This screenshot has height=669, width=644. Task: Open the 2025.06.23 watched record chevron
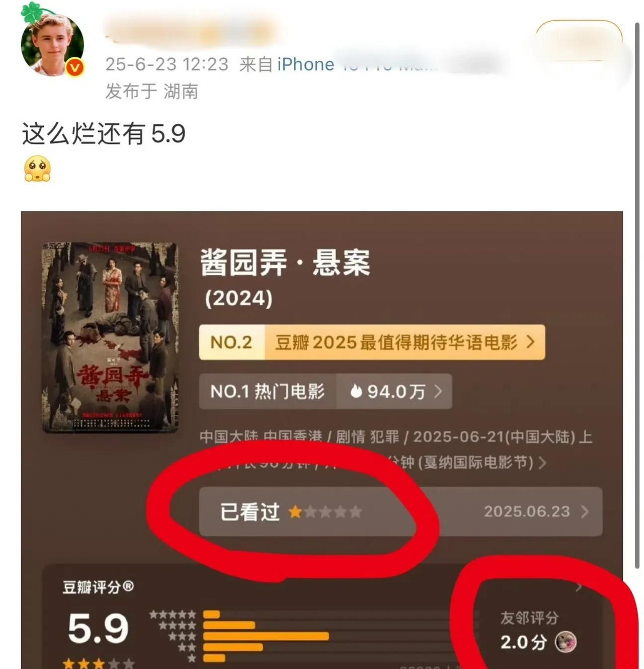(585, 512)
